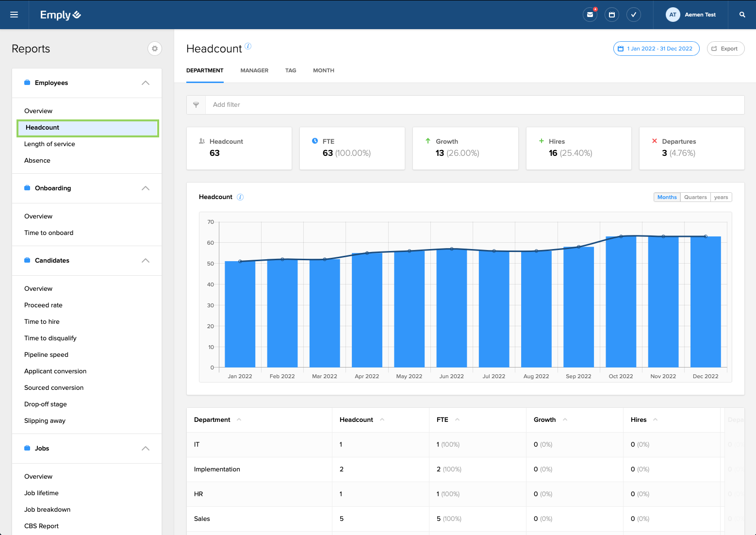Image resolution: width=756 pixels, height=535 pixels.
Task: Open the mail inbox icon
Action: [x=590, y=15]
